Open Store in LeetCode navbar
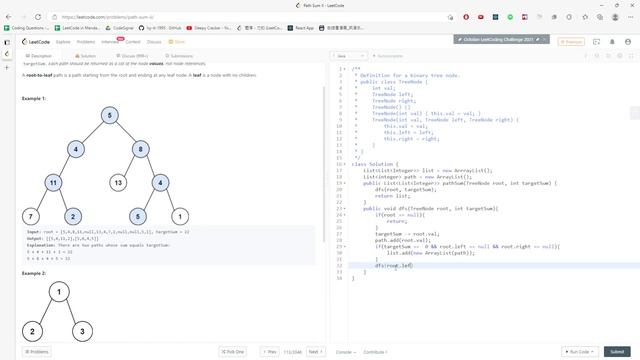 (177, 42)
